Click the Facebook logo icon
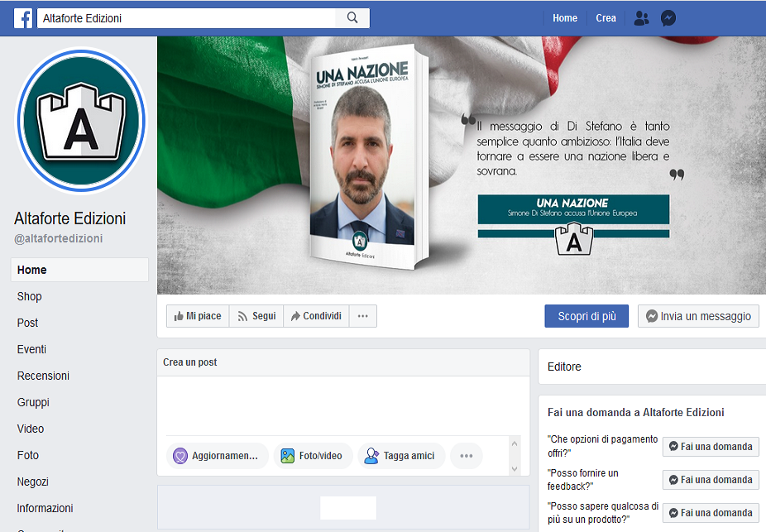This screenshot has width=766, height=532. [23, 17]
